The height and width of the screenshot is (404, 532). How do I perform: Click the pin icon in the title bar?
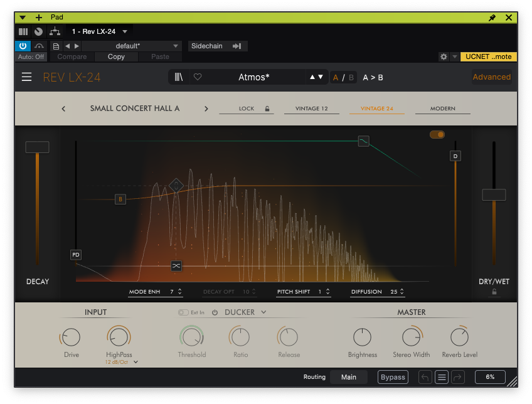[492, 18]
